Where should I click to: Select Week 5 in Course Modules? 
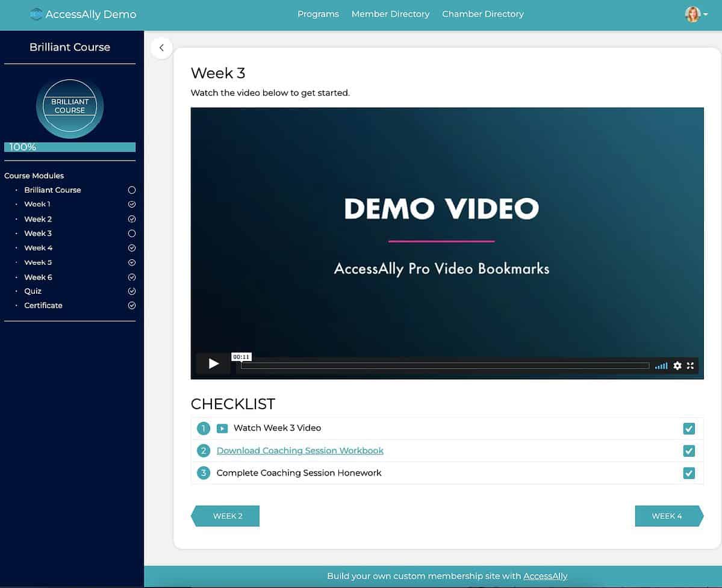coord(38,262)
